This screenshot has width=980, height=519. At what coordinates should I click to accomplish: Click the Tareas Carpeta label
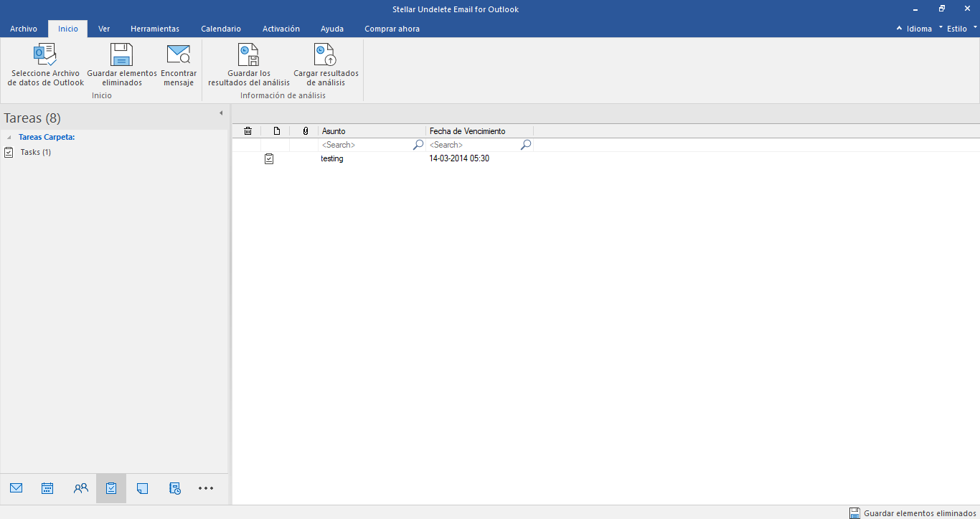[x=47, y=137]
